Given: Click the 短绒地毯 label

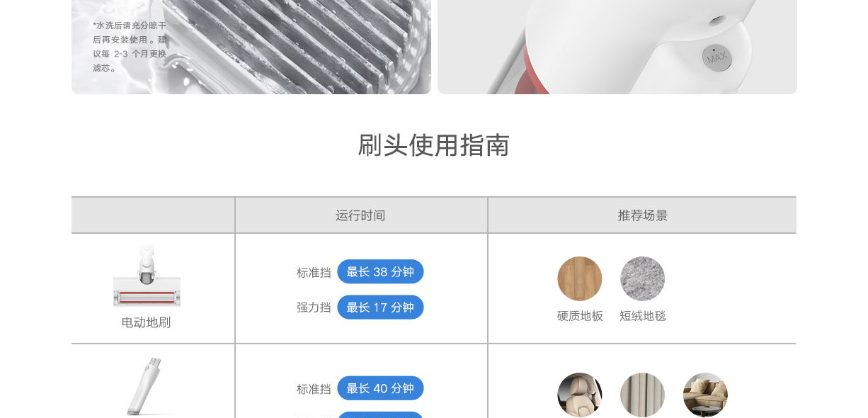Looking at the screenshot, I should (643, 316).
